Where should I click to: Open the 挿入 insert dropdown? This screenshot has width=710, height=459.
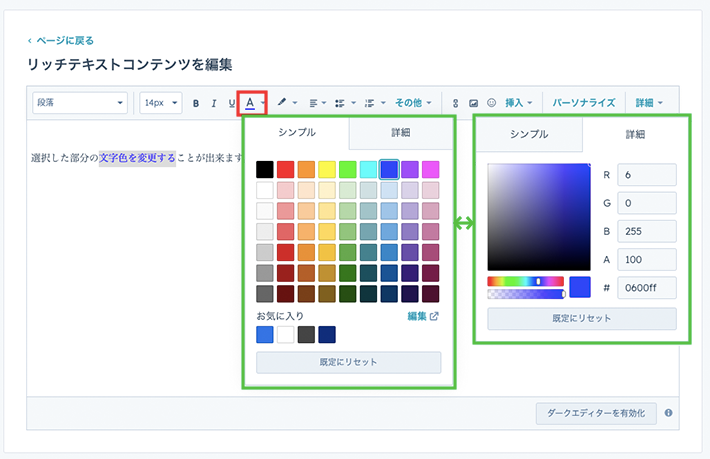(518, 103)
